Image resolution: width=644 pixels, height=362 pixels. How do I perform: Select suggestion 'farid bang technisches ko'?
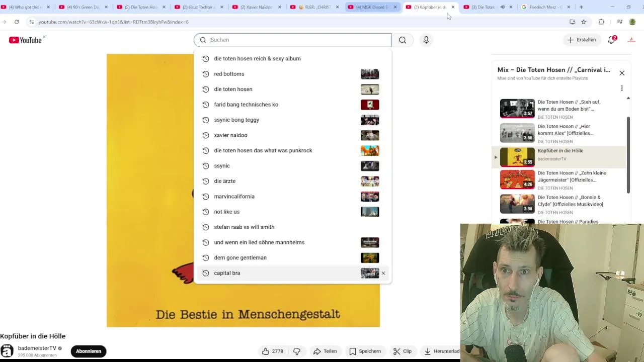pyautogui.click(x=292, y=105)
